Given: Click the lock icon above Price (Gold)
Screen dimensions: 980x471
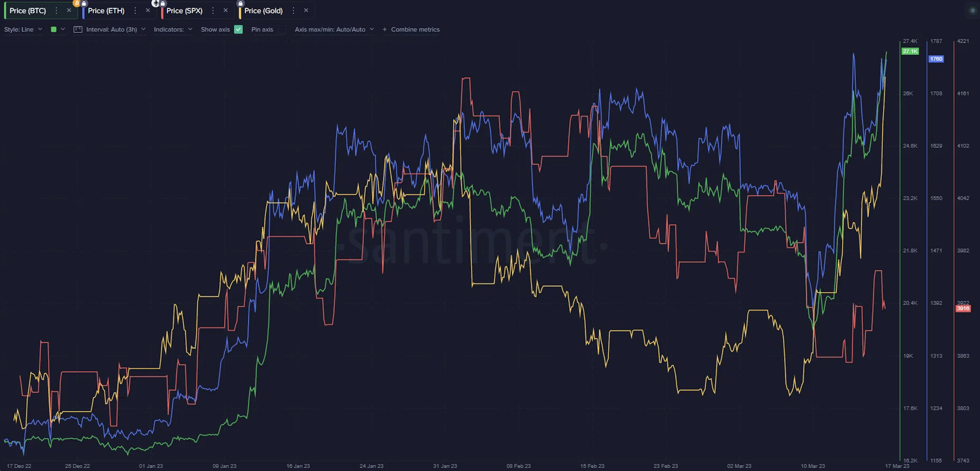Looking at the screenshot, I should tap(240, 4).
